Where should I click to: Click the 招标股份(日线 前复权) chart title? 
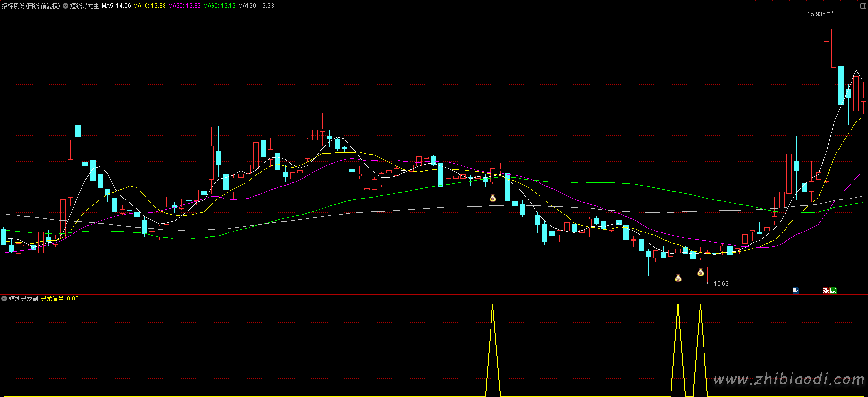(31, 6)
